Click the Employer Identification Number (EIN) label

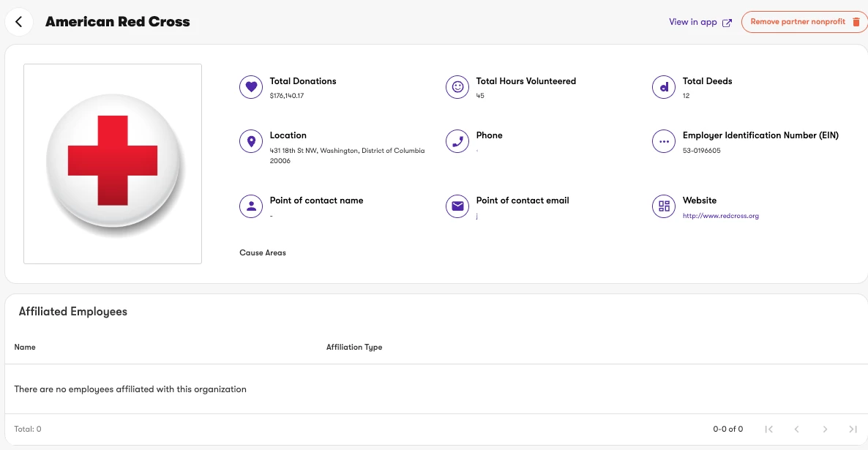pos(760,135)
